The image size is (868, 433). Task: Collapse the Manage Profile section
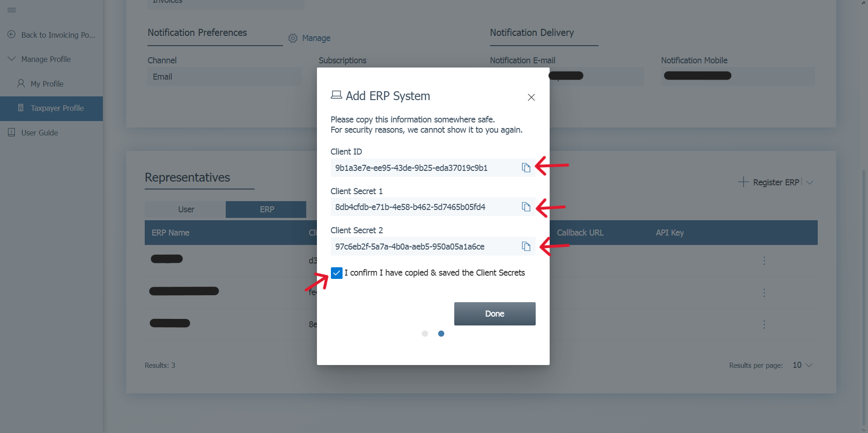12,59
